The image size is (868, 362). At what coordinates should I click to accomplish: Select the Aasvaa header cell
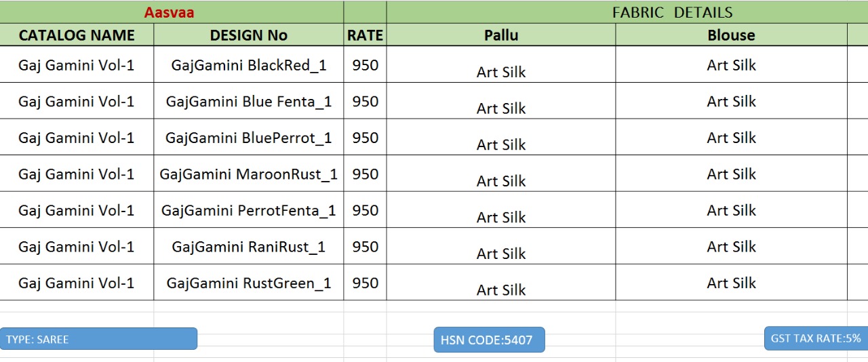pos(170,12)
